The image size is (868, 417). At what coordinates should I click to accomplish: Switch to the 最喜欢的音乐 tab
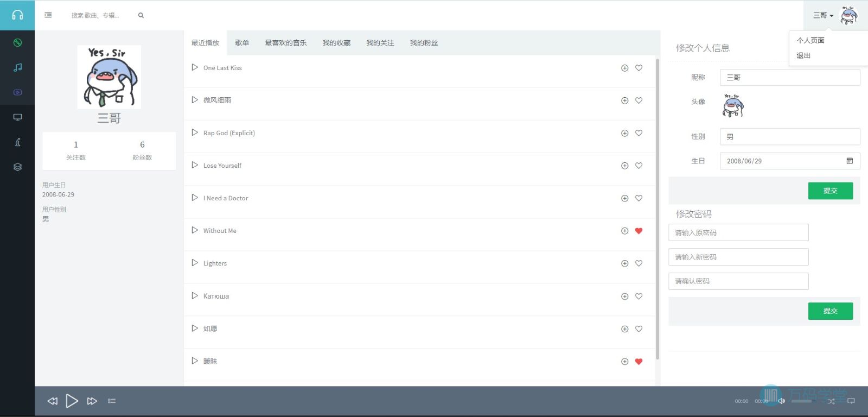(285, 43)
